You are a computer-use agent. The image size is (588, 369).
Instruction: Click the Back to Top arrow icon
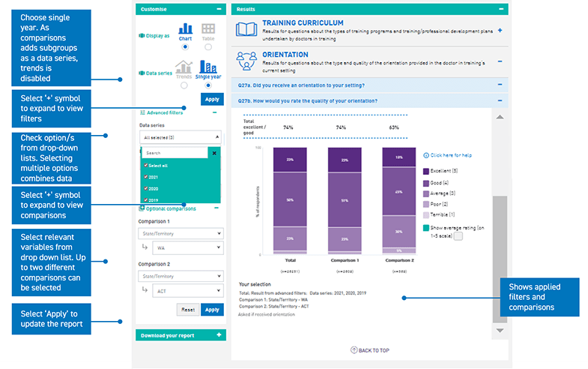[354, 350]
